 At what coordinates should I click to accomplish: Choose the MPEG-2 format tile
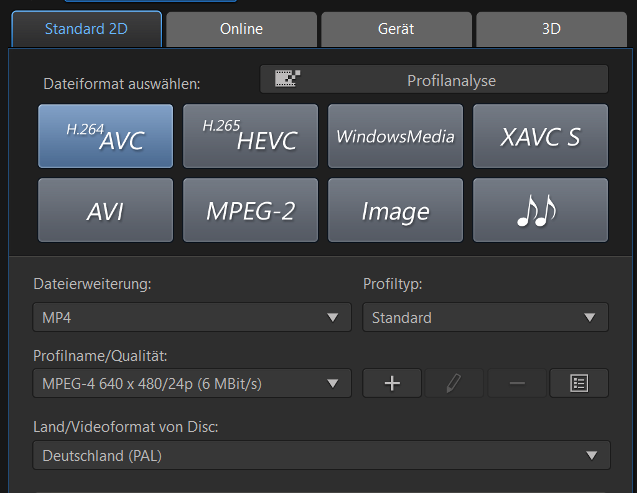[251, 210]
